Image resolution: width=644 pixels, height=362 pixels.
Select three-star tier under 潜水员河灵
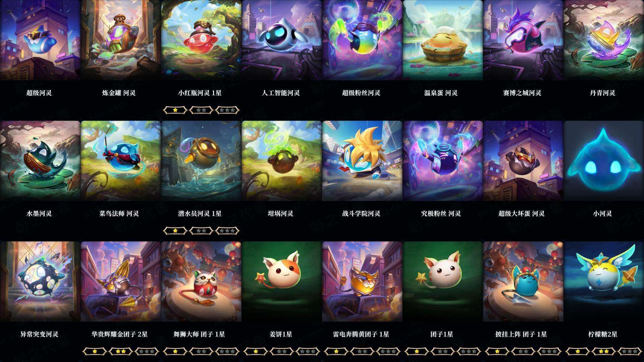[x=227, y=231]
